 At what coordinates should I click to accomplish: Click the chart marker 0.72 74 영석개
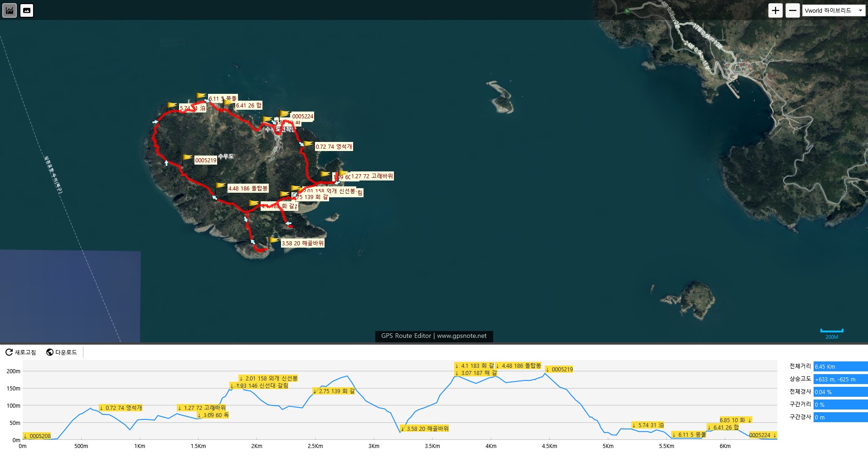click(121, 408)
